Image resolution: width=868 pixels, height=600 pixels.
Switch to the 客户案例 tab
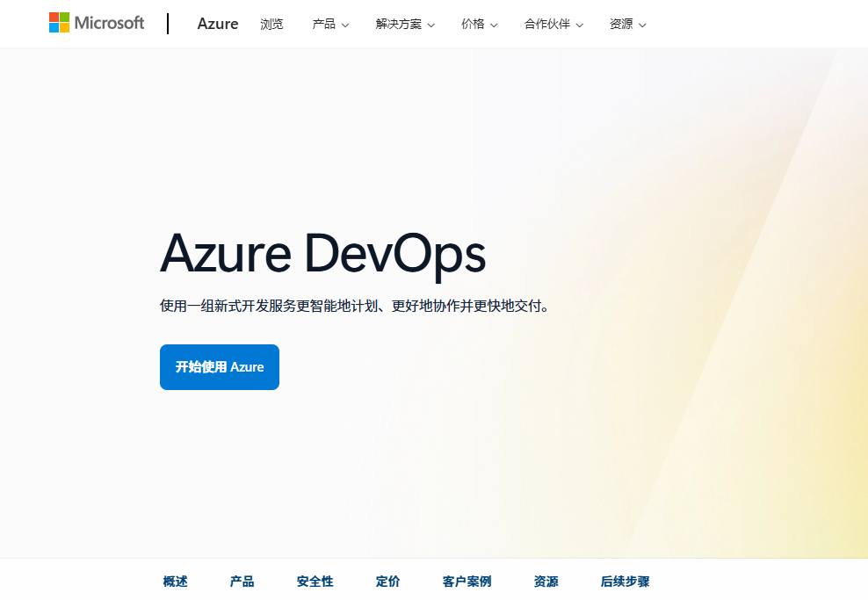click(467, 582)
